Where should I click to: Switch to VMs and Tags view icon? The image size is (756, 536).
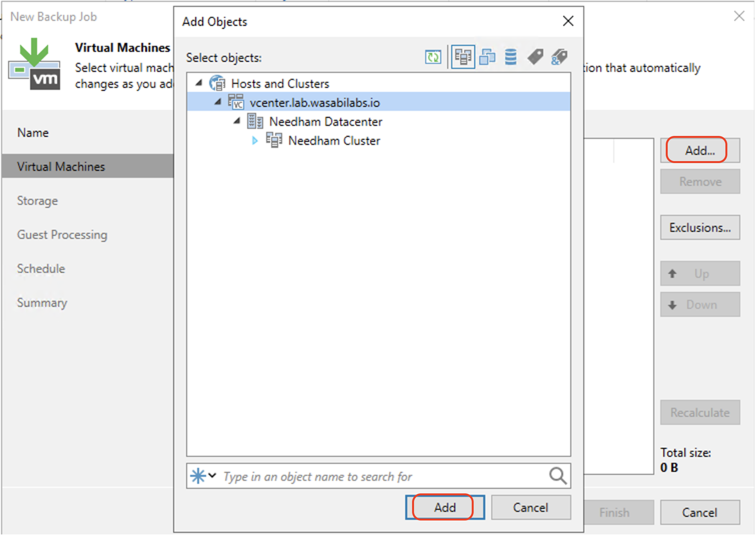[535, 57]
